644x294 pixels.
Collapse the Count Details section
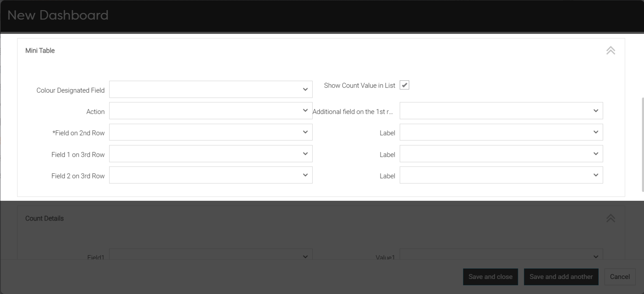[610, 218]
